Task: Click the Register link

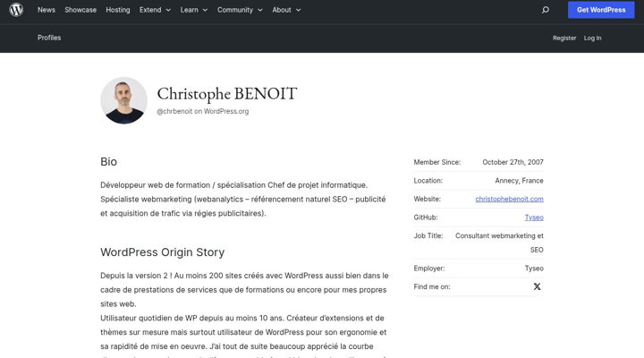Action: pyautogui.click(x=564, y=38)
